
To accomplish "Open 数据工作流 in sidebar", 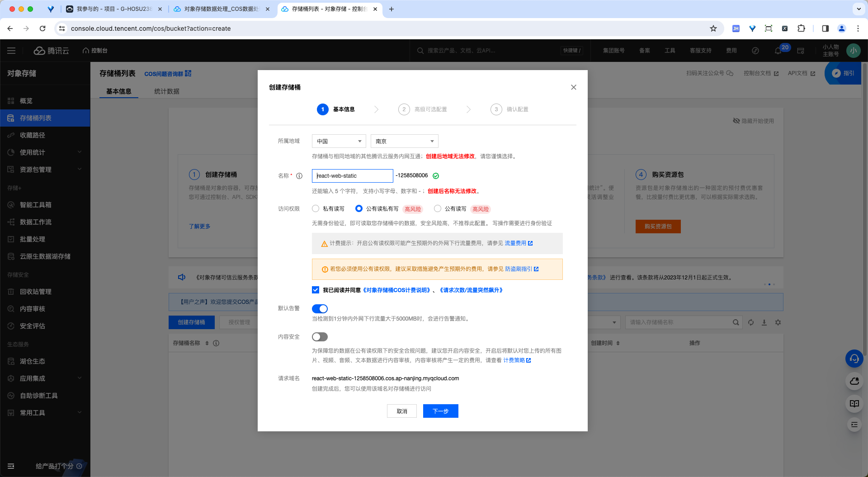I will 45,222.
